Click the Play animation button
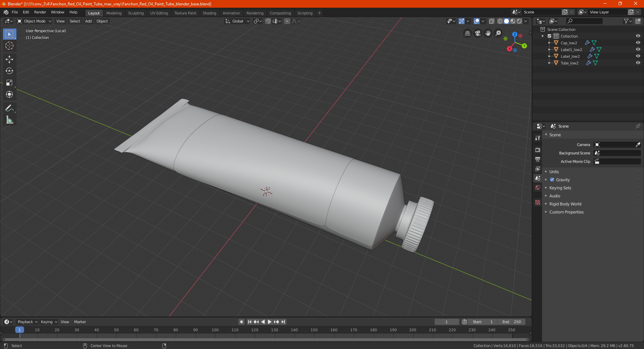The width and height of the screenshot is (644, 349). pyautogui.click(x=270, y=322)
